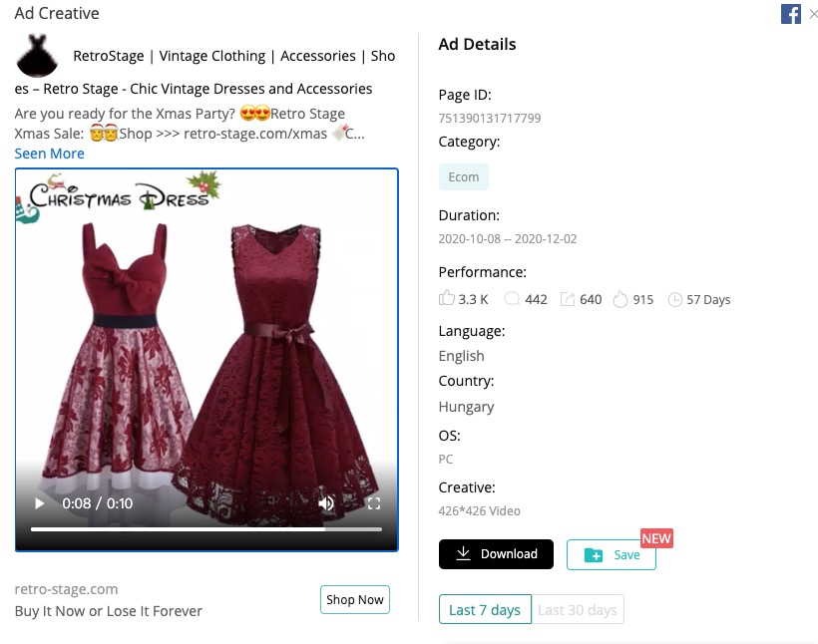Switch to the Last 30 days tab
This screenshot has width=818, height=644.
click(x=578, y=609)
